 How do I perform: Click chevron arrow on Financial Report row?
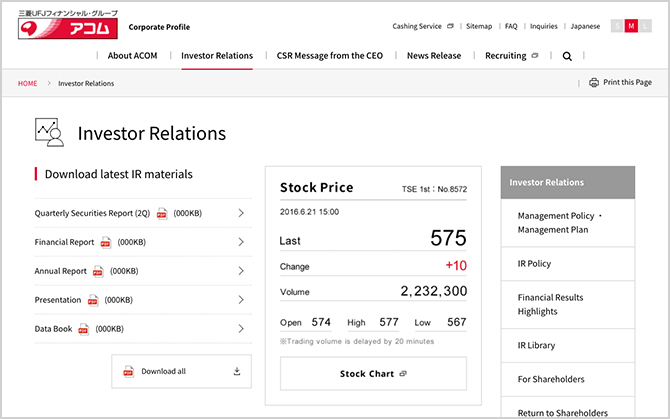point(241,242)
